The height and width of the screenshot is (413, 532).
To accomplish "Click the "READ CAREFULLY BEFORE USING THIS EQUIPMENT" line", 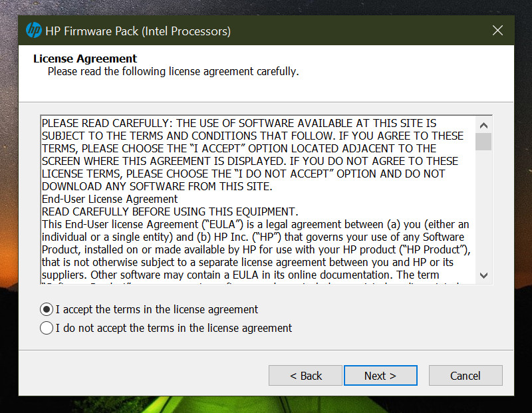I will (x=169, y=211).
